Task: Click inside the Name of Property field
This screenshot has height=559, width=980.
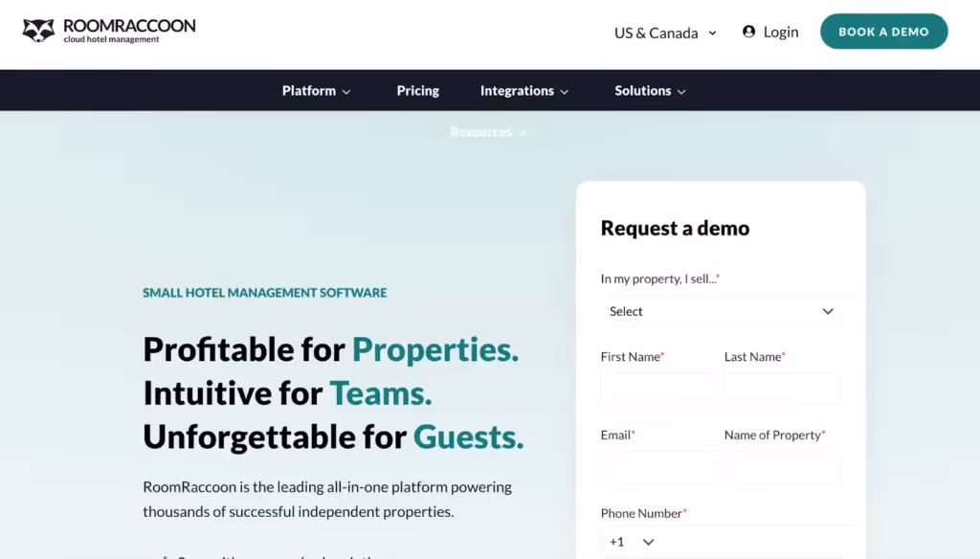Action: pyautogui.click(x=783, y=467)
